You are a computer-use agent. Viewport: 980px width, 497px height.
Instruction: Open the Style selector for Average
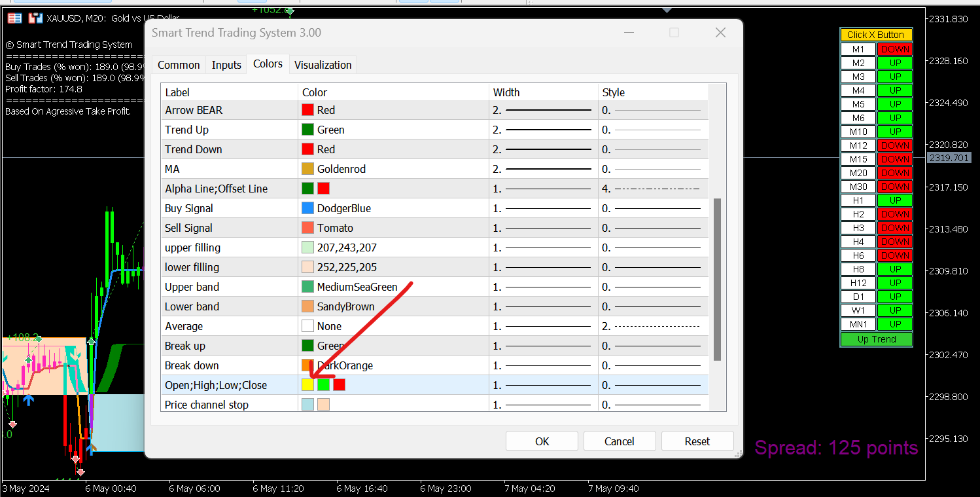coord(653,326)
